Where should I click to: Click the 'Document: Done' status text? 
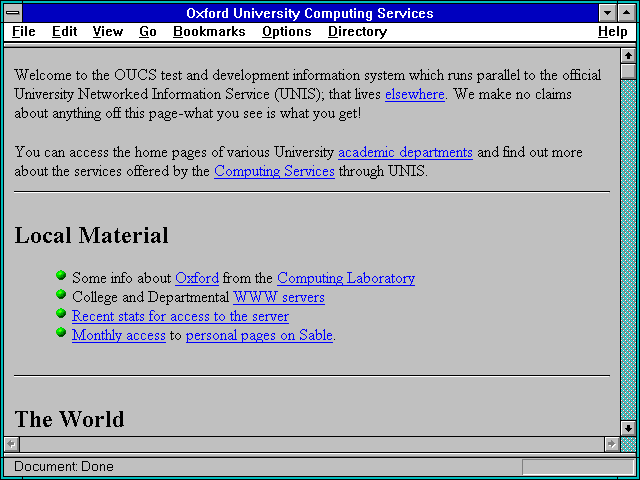tap(64, 467)
